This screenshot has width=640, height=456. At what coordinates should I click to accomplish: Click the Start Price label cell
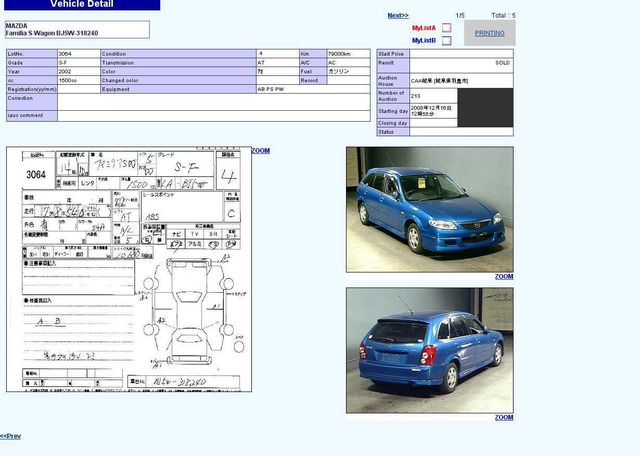(x=393, y=54)
